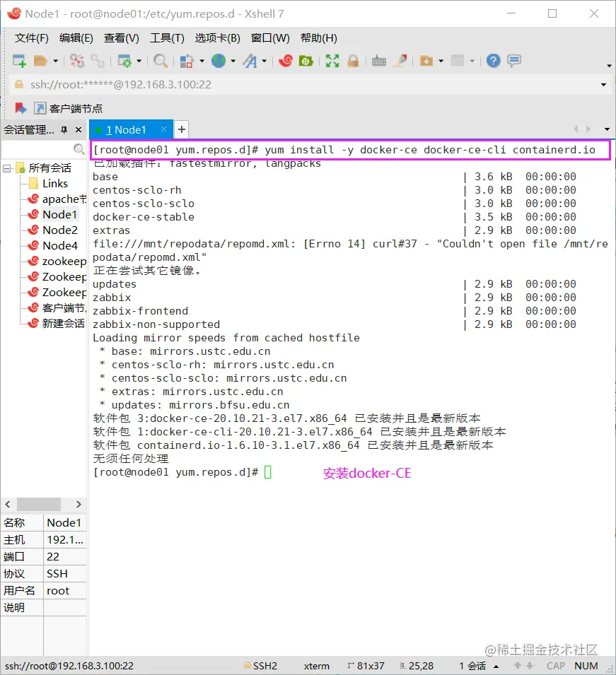Open the dropdown arrow beside font icon
Screen dimensions: 616x675
point(264,61)
